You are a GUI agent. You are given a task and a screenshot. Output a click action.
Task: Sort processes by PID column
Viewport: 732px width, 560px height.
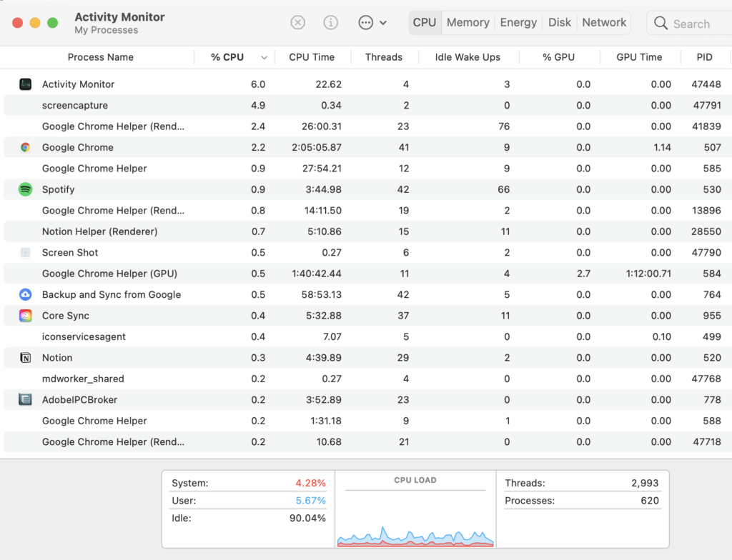[x=704, y=57]
